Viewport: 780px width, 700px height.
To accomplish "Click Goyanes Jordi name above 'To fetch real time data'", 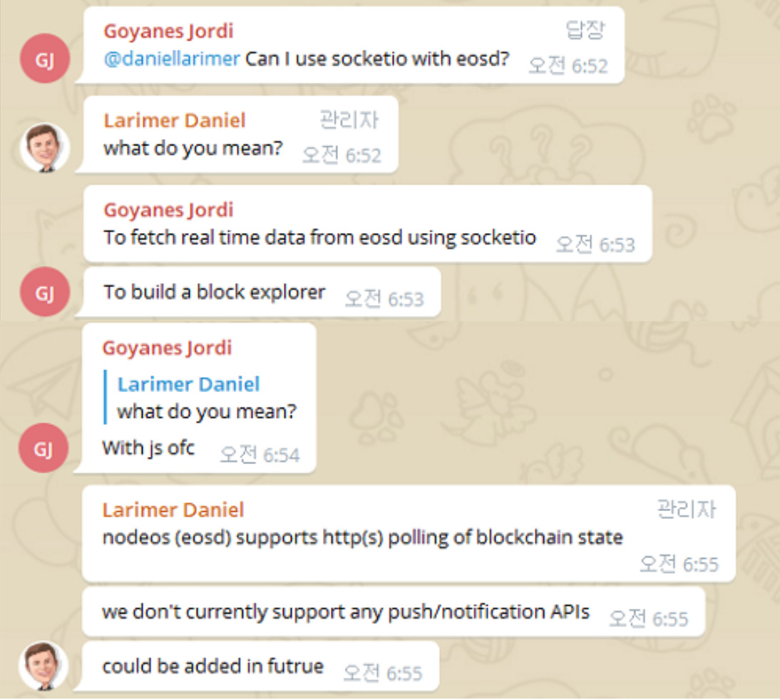I will pos(168,210).
